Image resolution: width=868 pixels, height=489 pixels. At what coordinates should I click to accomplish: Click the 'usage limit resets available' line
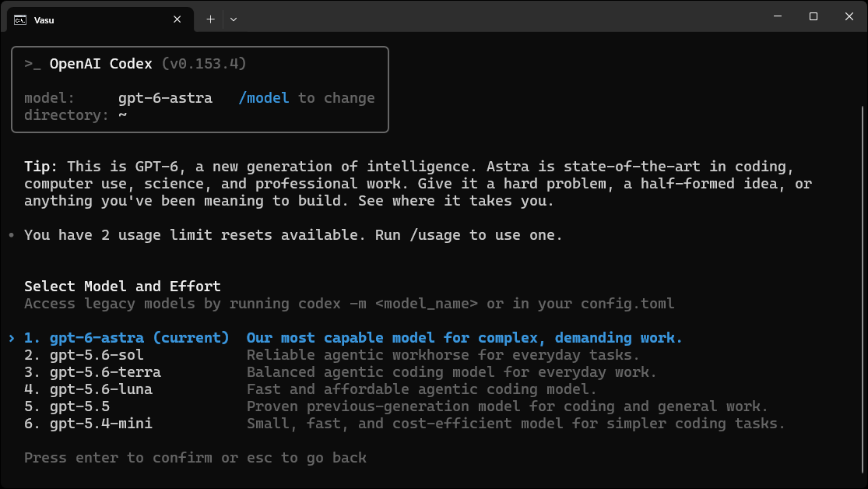pos(293,235)
